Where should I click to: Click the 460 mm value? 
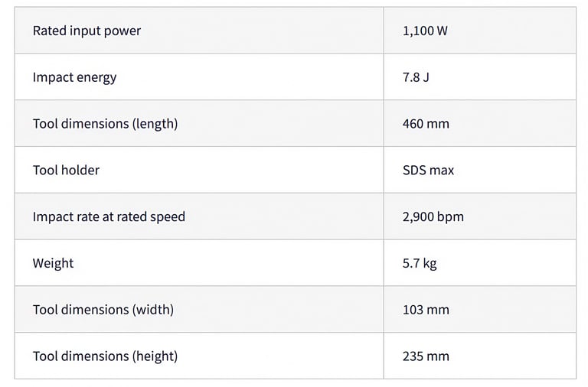click(426, 124)
